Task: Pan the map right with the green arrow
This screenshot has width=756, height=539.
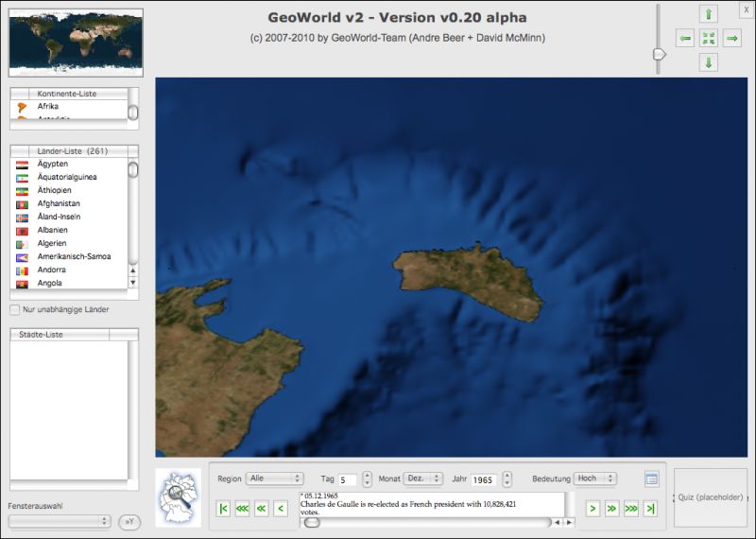Action: (731, 38)
